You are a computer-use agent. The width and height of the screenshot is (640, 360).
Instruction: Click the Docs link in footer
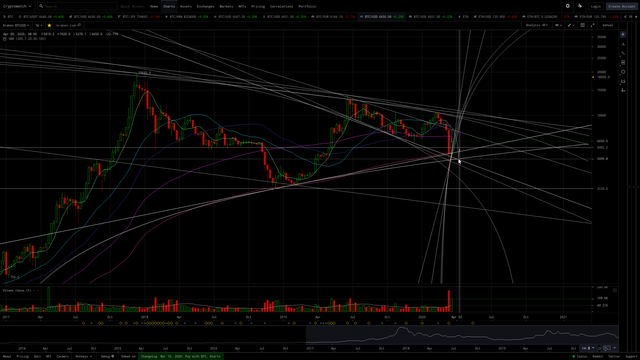pyautogui.click(x=37, y=356)
